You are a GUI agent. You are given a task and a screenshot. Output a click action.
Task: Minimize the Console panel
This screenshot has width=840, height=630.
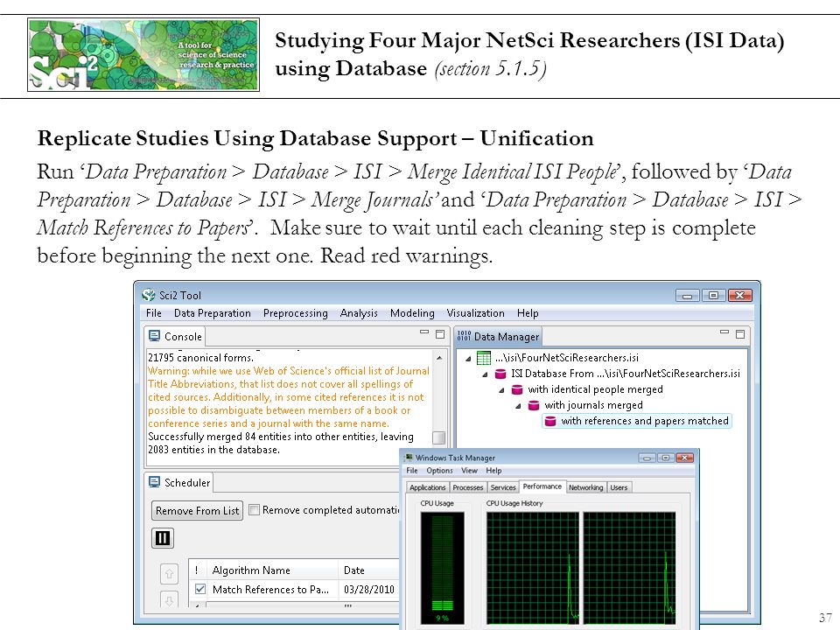point(424,332)
